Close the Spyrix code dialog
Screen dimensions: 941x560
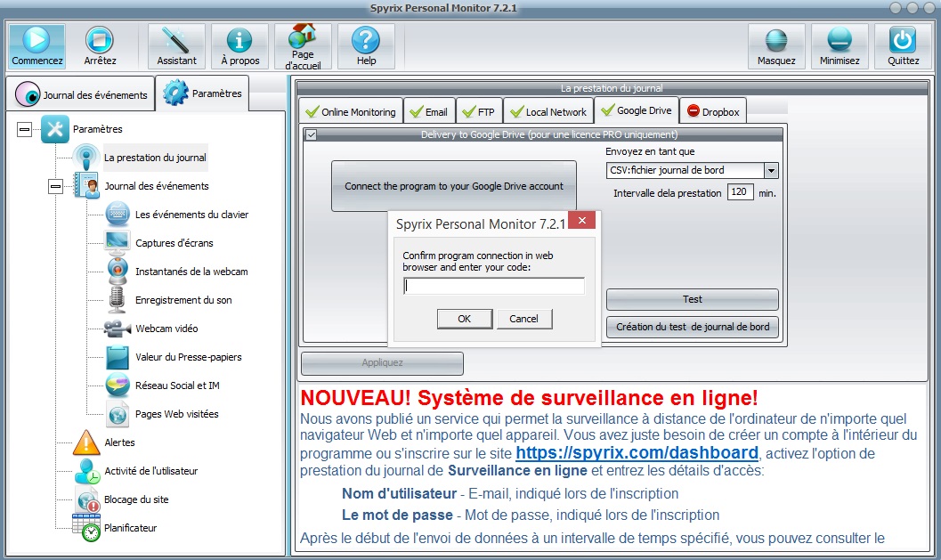(x=581, y=220)
